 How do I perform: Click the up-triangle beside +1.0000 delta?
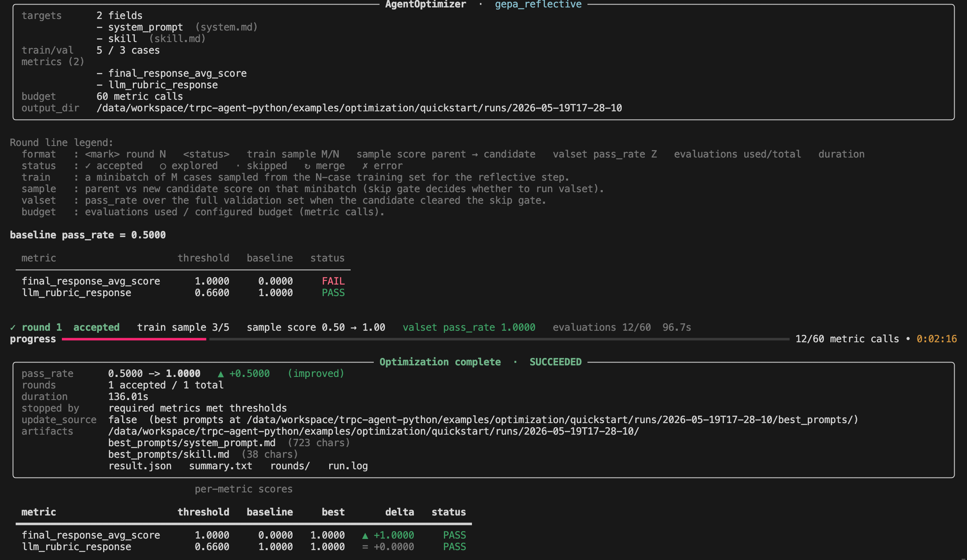(365, 536)
